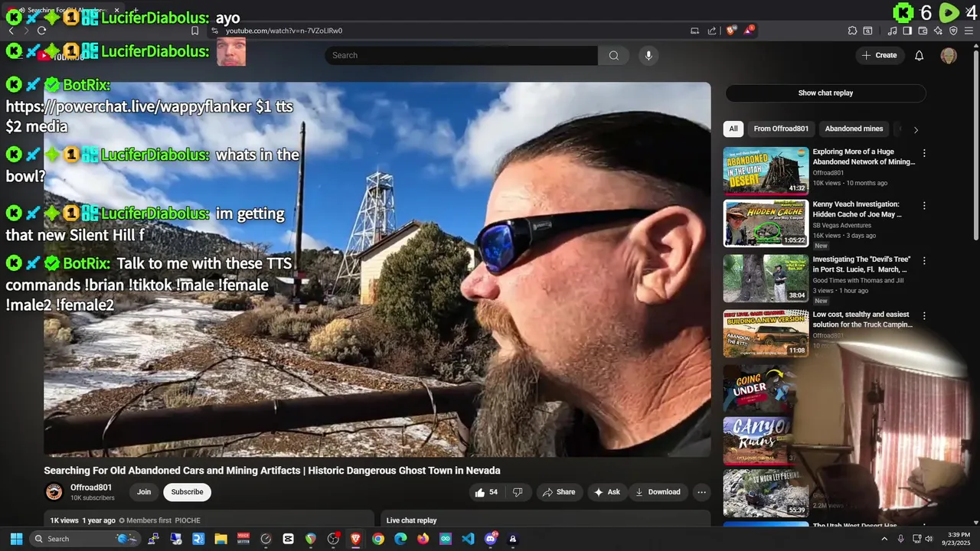
Task: Close the current browser tab
Action: 117,11
